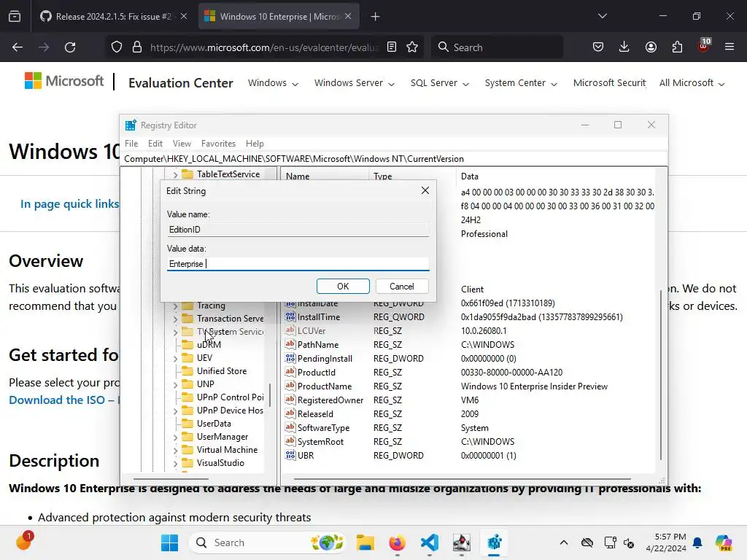Select the UserData registry key
Screen dimensions: 747x560
[214, 424]
